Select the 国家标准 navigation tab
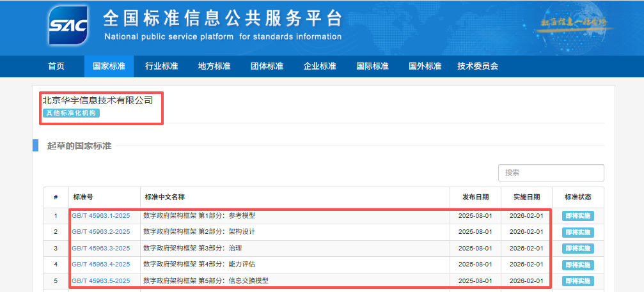Viewport: 644px width, 292px height. pos(109,66)
